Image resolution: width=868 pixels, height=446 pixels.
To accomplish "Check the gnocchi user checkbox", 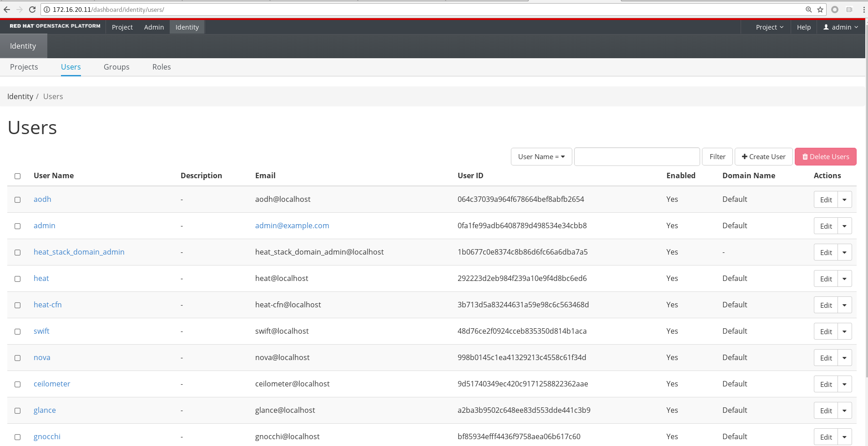I will pos(17,437).
